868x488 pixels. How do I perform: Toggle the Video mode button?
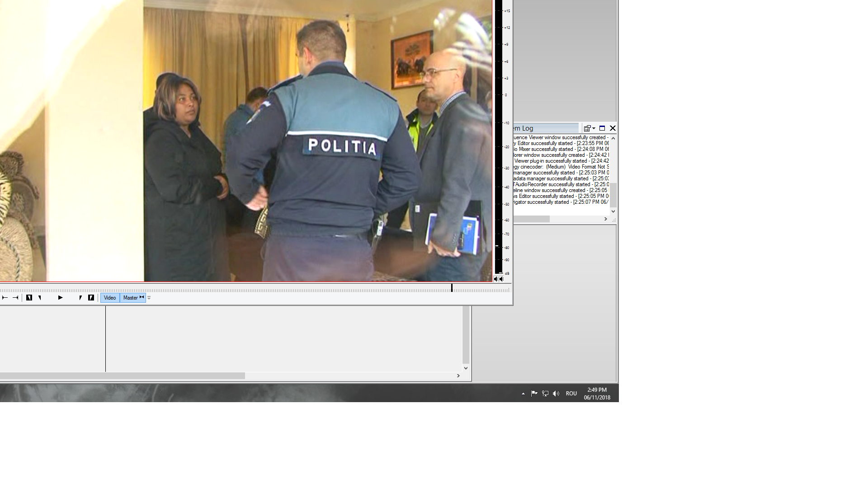coord(110,298)
